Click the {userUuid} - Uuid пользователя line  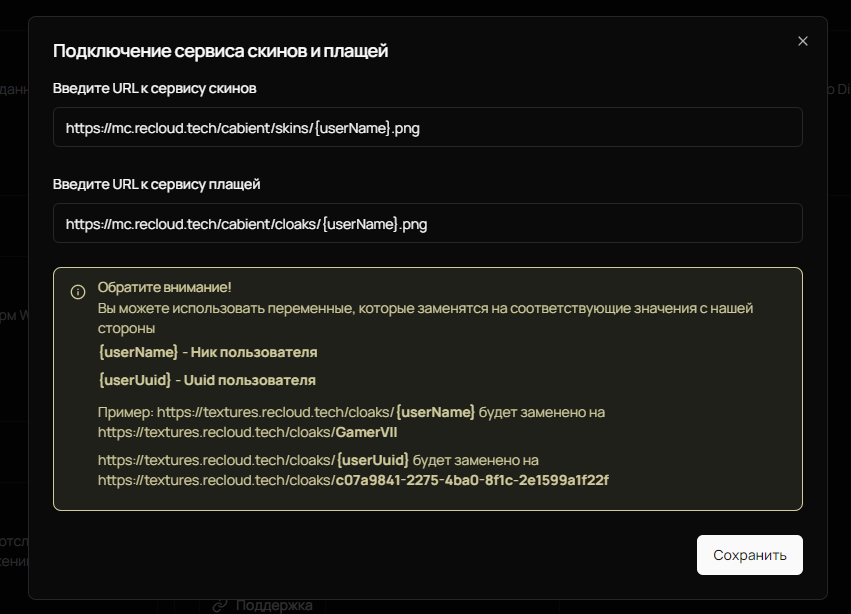click(207, 380)
